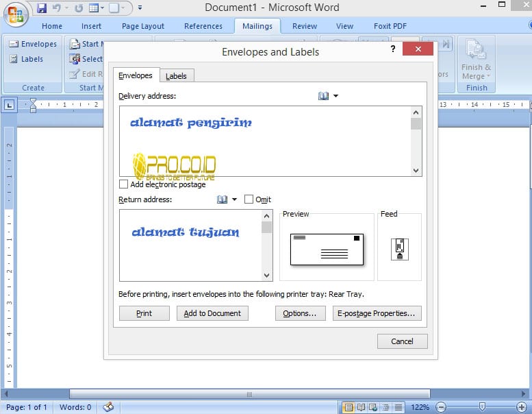Click Words: 0 in status bar
532x414 pixels.
coord(75,407)
